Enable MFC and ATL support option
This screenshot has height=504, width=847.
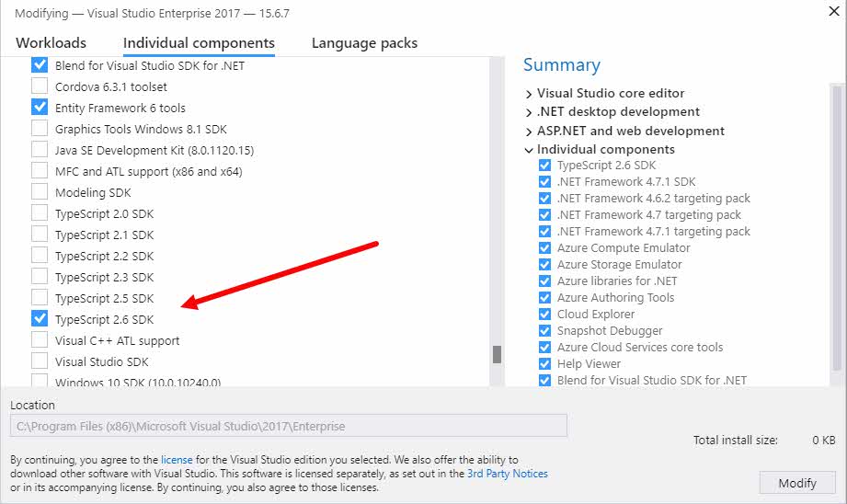pyautogui.click(x=40, y=171)
